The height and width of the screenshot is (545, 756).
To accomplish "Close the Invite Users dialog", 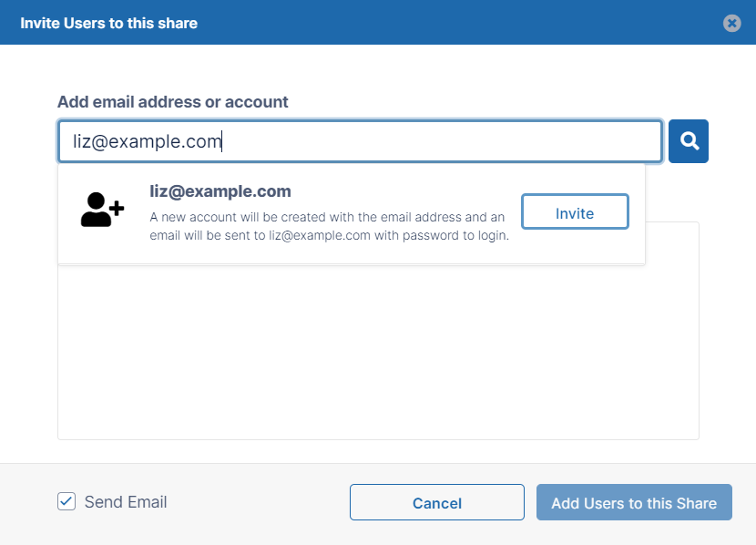I will point(731,23).
